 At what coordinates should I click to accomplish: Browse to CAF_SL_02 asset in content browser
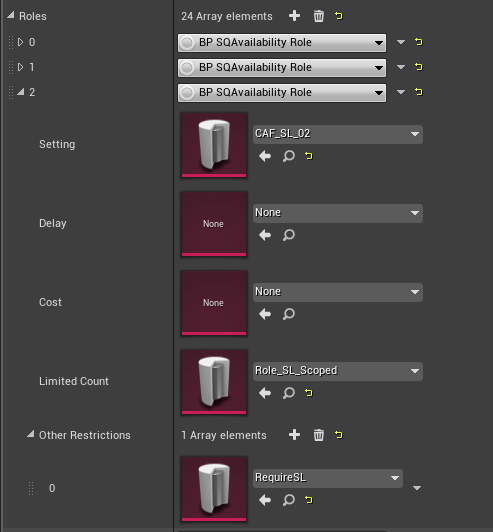pos(289,156)
